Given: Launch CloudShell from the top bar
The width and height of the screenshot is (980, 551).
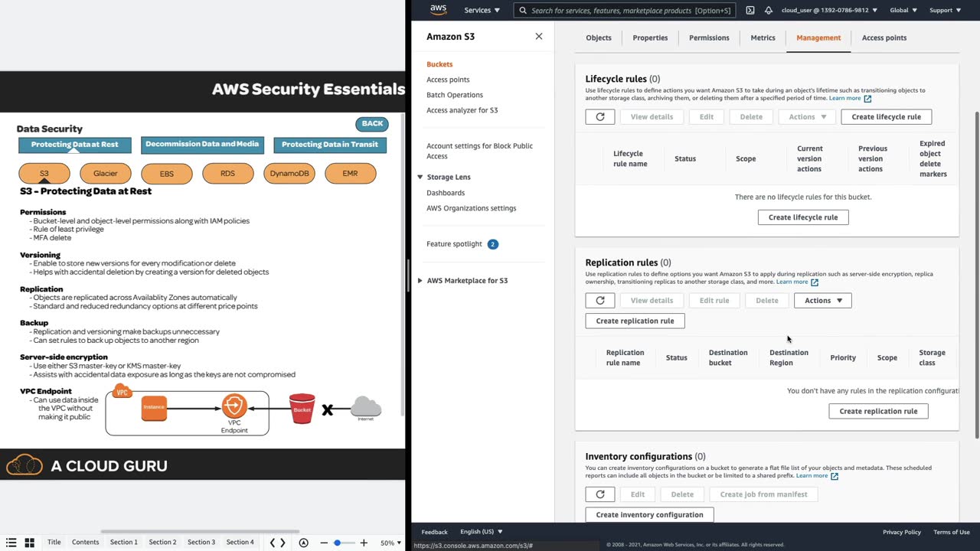Looking at the screenshot, I should pyautogui.click(x=750, y=10).
